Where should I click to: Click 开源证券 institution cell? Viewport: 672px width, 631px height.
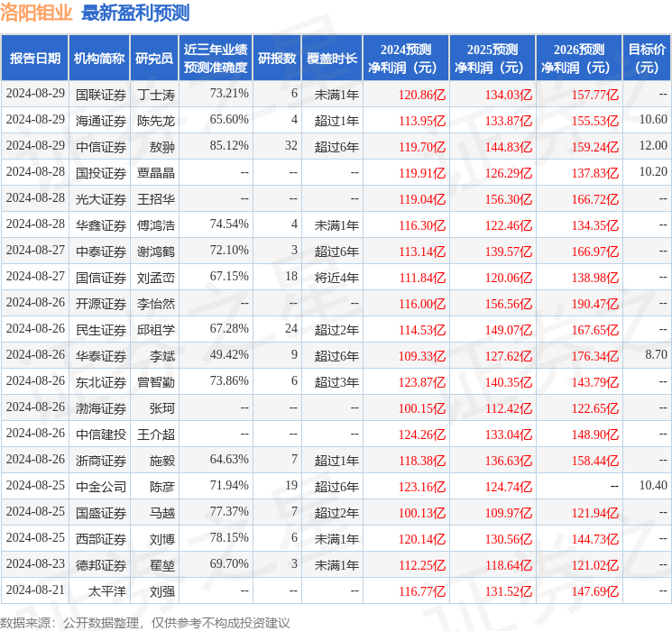tap(101, 304)
